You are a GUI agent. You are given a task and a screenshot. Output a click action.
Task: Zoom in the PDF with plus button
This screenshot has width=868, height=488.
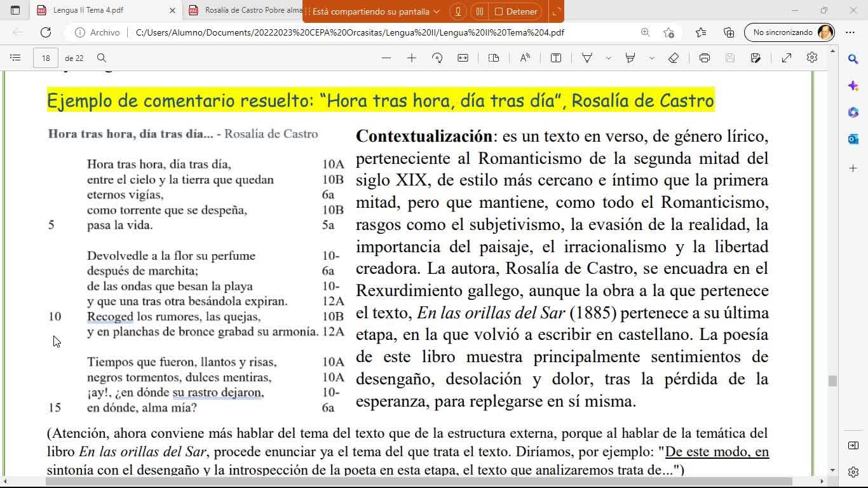coord(412,58)
